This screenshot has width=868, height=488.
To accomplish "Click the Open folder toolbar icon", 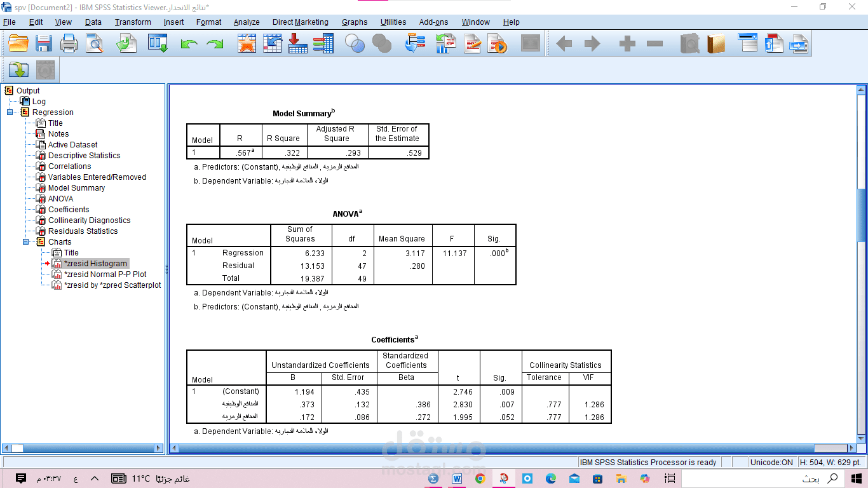I will coord(18,44).
